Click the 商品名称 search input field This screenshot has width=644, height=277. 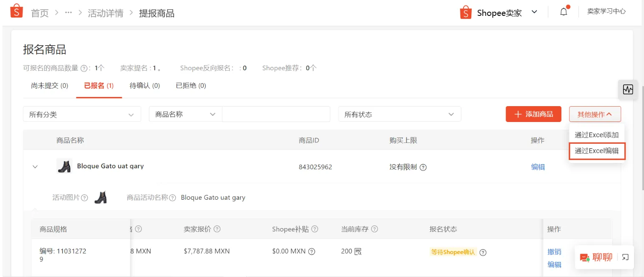click(275, 114)
